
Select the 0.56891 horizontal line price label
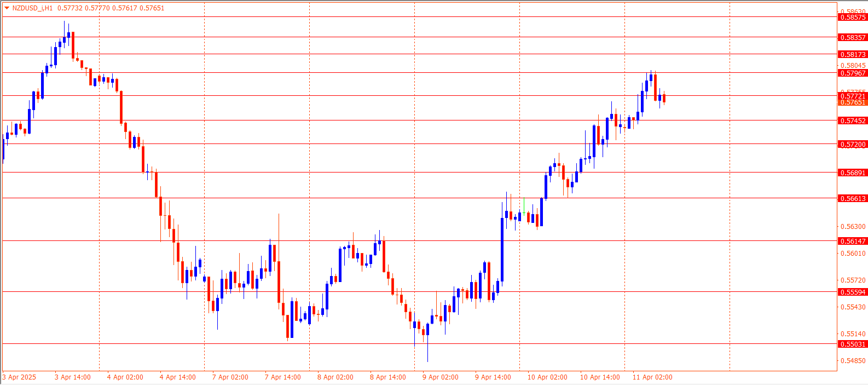tap(853, 173)
